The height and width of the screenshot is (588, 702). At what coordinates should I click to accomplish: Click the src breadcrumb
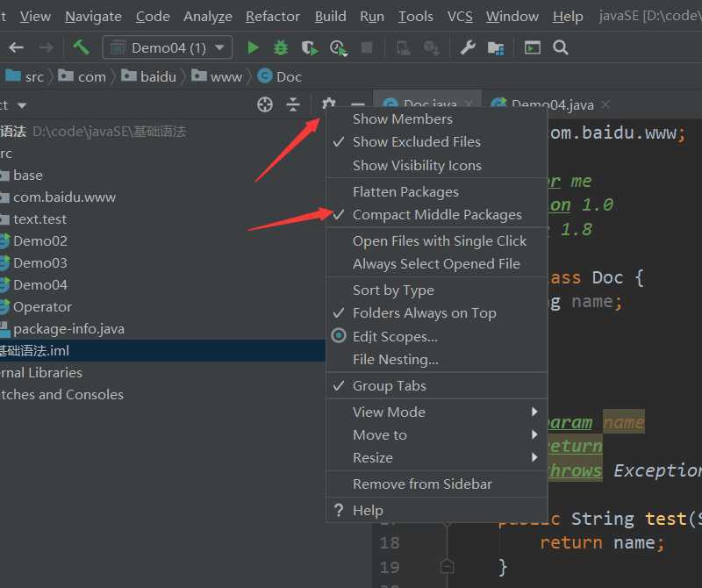[25, 76]
